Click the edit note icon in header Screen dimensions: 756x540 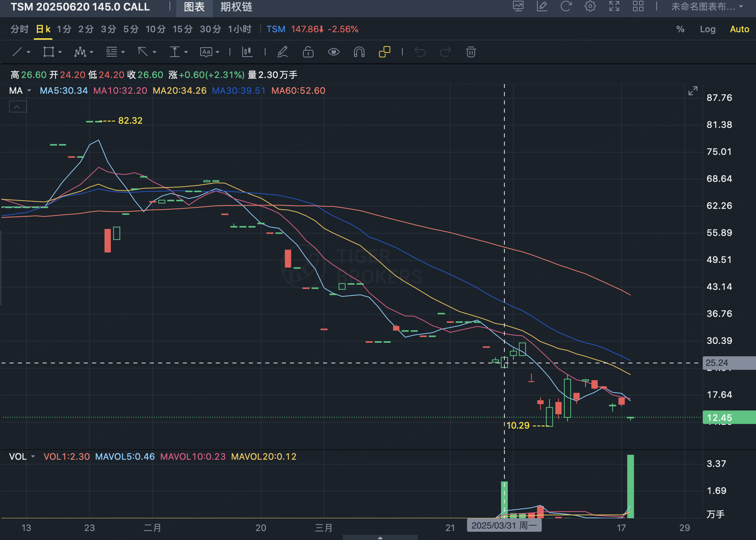coord(542,6)
